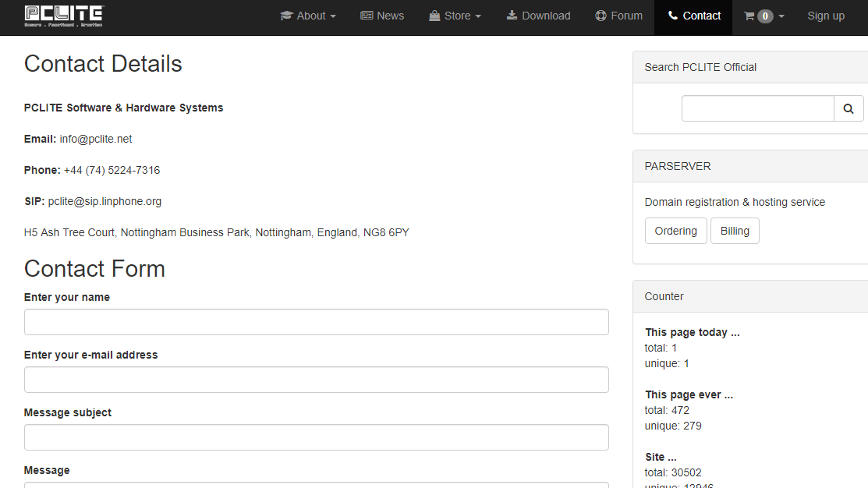Viewport: 868px width, 488px height.
Task: Open the About menu
Action: click(x=308, y=16)
